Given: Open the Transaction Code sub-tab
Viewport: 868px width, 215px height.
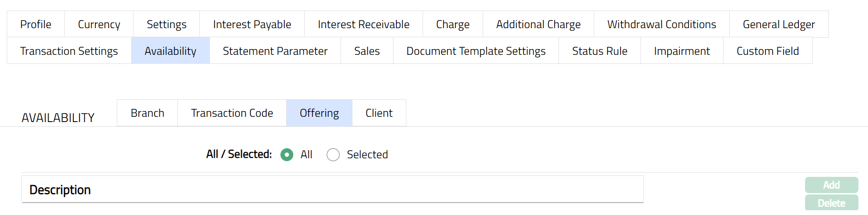Looking at the screenshot, I should (232, 113).
